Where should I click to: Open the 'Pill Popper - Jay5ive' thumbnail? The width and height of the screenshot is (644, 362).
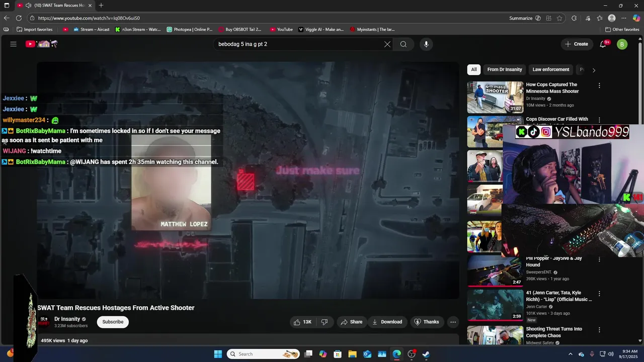click(495, 271)
